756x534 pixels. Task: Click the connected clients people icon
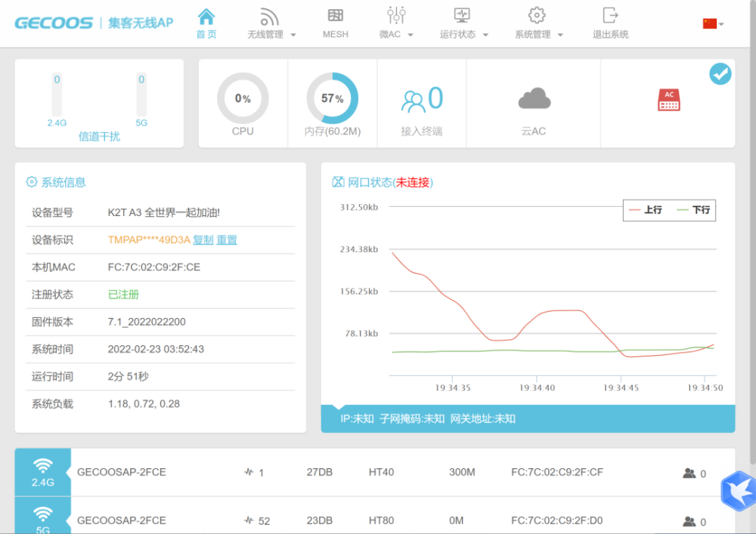tap(413, 100)
